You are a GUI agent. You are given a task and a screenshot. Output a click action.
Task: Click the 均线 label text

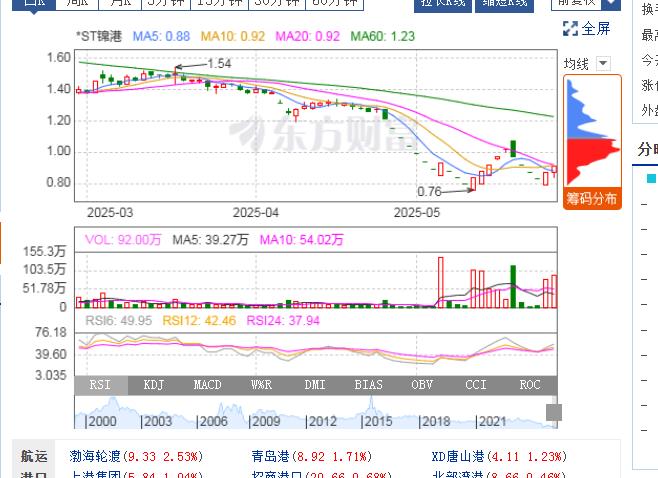tap(576, 64)
